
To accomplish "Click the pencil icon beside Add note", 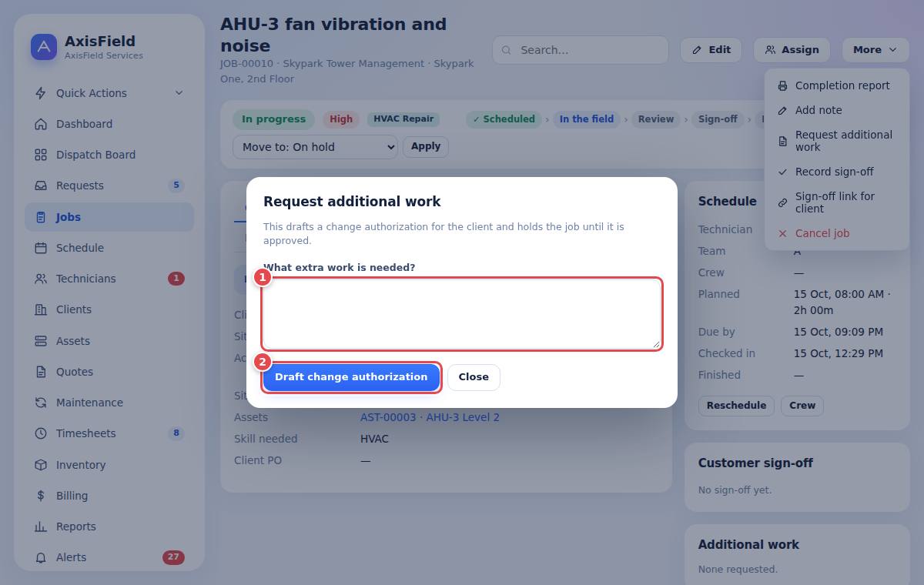I will click(782, 110).
